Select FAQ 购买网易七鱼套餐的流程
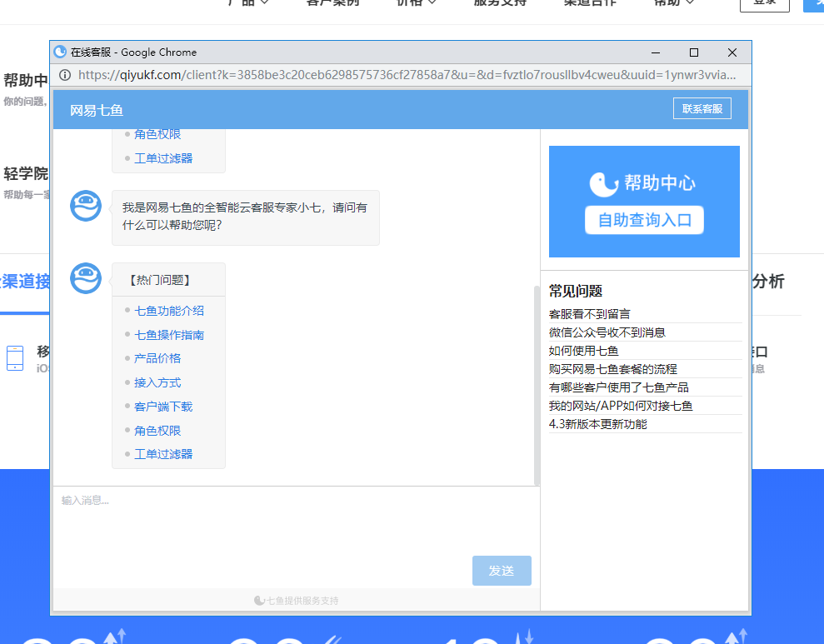824x644 pixels. click(x=612, y=369)
